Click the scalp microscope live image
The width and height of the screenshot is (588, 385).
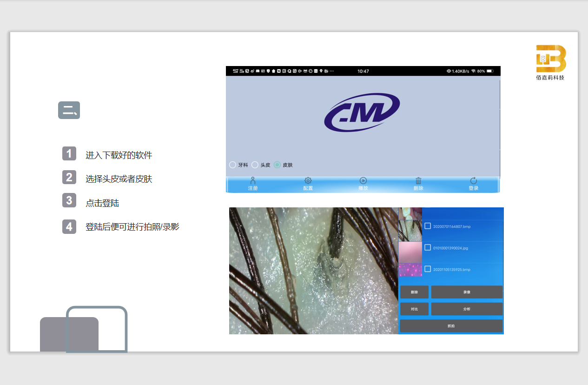pos(314,271)
